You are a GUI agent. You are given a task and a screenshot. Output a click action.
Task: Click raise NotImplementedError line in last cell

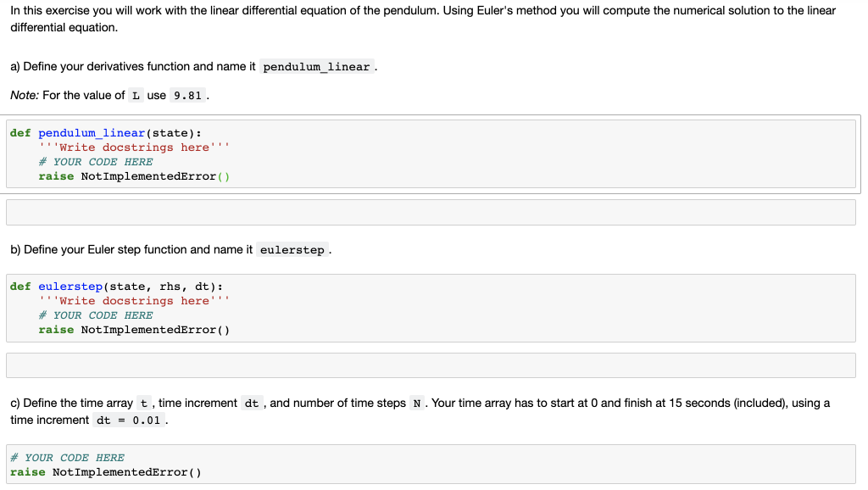[106, 472]
